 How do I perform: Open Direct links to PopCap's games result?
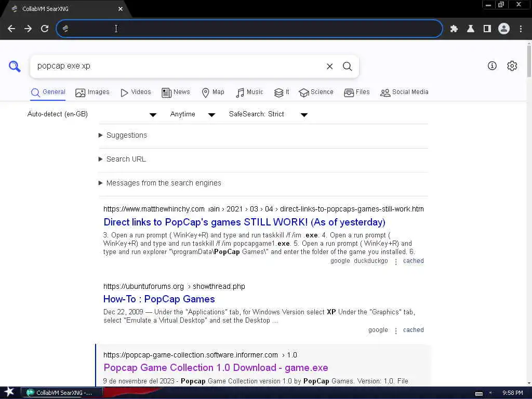click(244, 222)
